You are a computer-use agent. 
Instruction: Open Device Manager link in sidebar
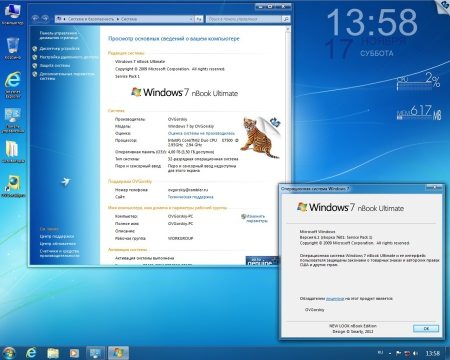click(x=59, y=49)
